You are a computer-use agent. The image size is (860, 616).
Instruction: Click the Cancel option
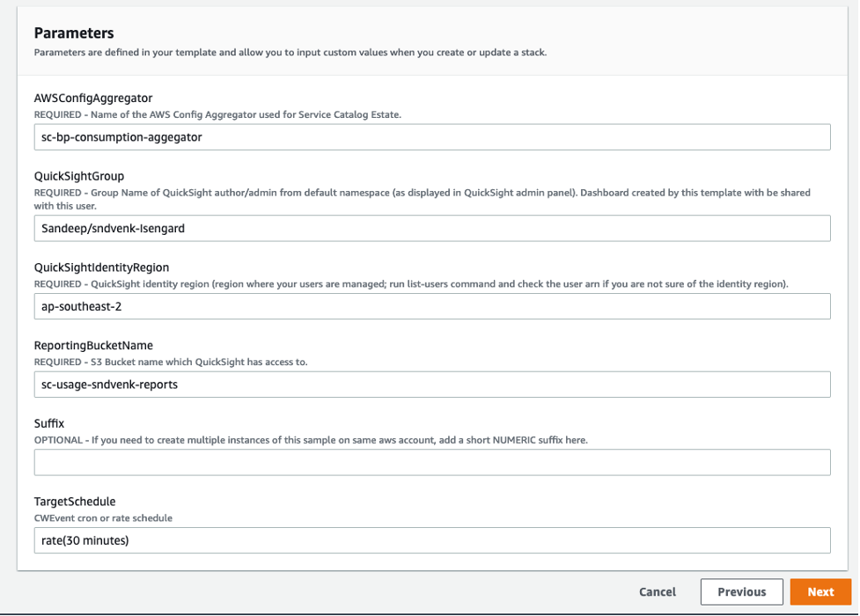point(658,591)
